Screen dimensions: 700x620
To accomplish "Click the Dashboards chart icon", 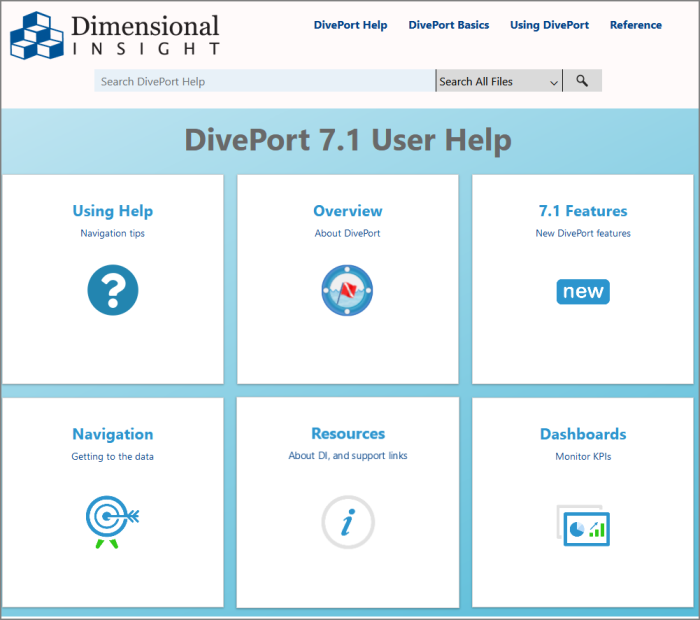I will 583,525.
